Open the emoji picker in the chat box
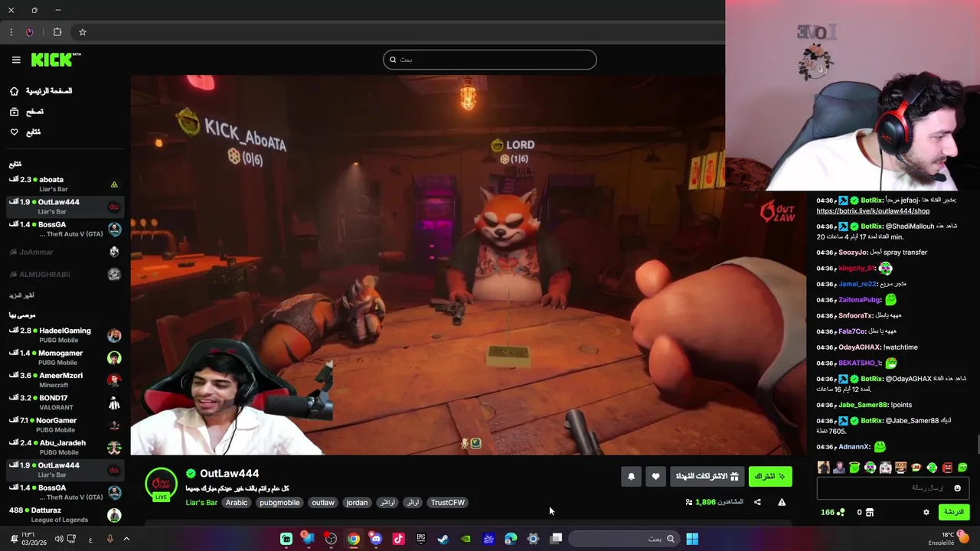This screenshot has width=980, height=551. coord(957,488)
